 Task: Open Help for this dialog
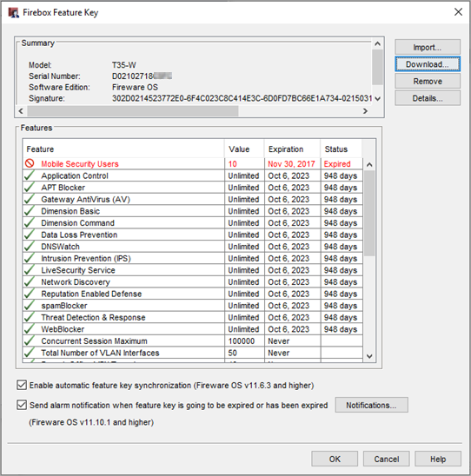438,459
